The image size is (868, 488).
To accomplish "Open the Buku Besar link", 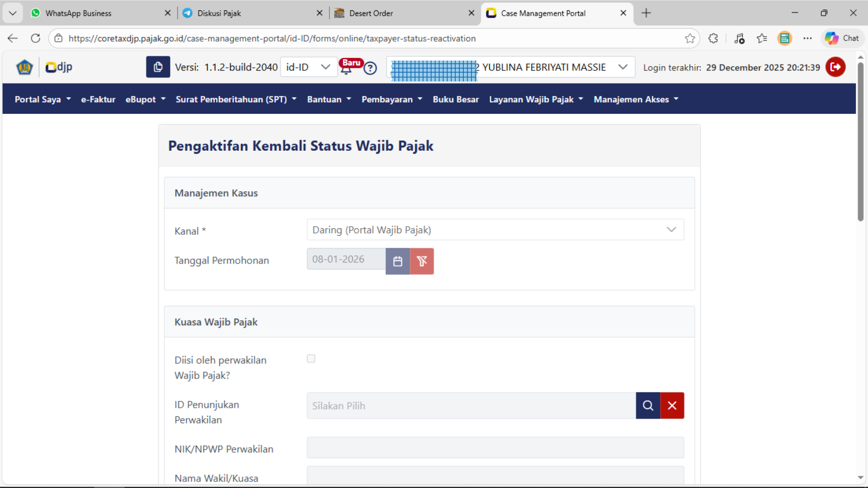I will tap(456, 99).
